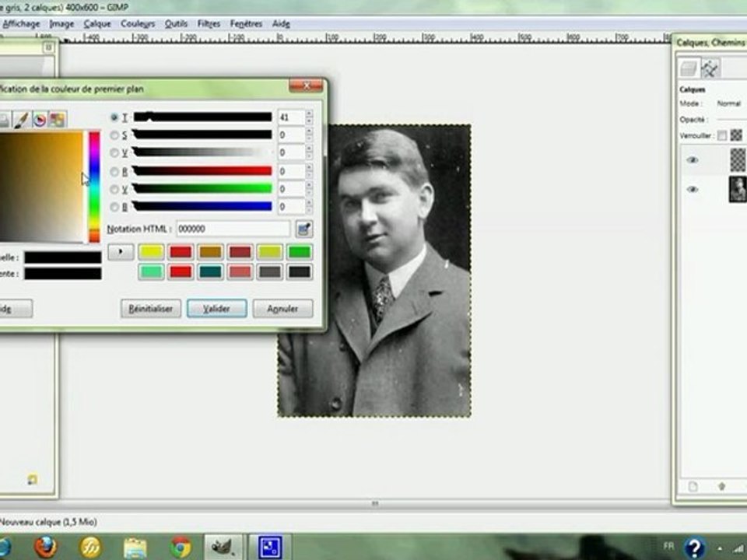The height and width of the screenshot is (560, 747).
Task: Select the Calques layers tab icon
Action: click(689, 69)
